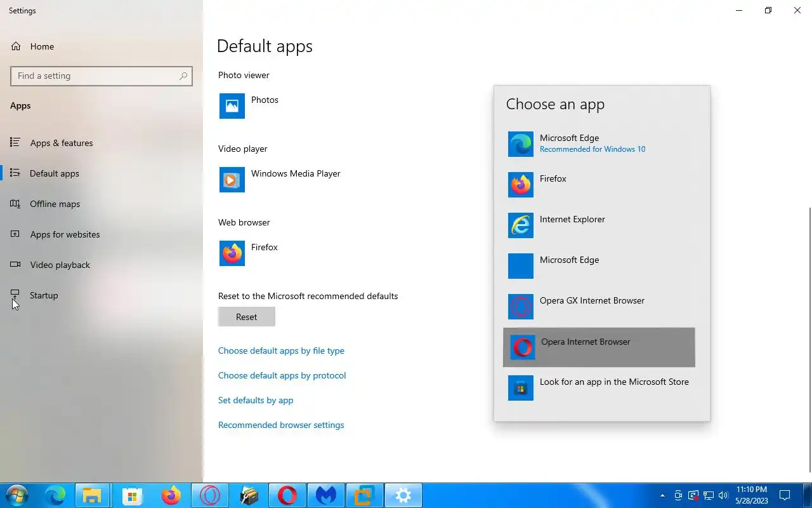Open Recommended browser settings link
812x508 pixels.
pyautogui.click(x=281, y=425)
